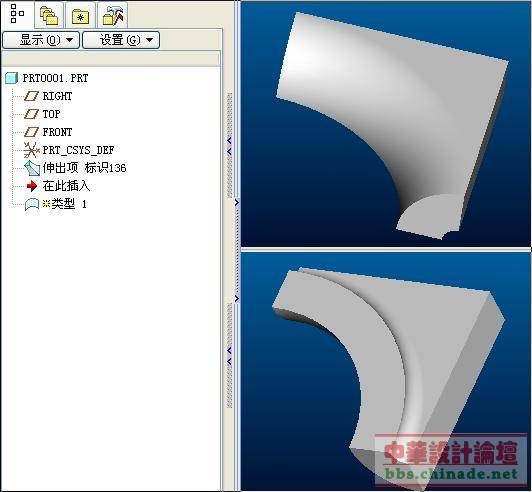Click the lower sash collapse arrows
532x492 pixels.
(229, 356)
